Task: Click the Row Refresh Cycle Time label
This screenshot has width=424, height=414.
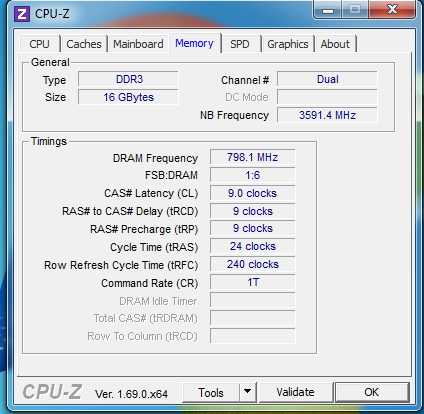Action: click(x=121, y=265)
